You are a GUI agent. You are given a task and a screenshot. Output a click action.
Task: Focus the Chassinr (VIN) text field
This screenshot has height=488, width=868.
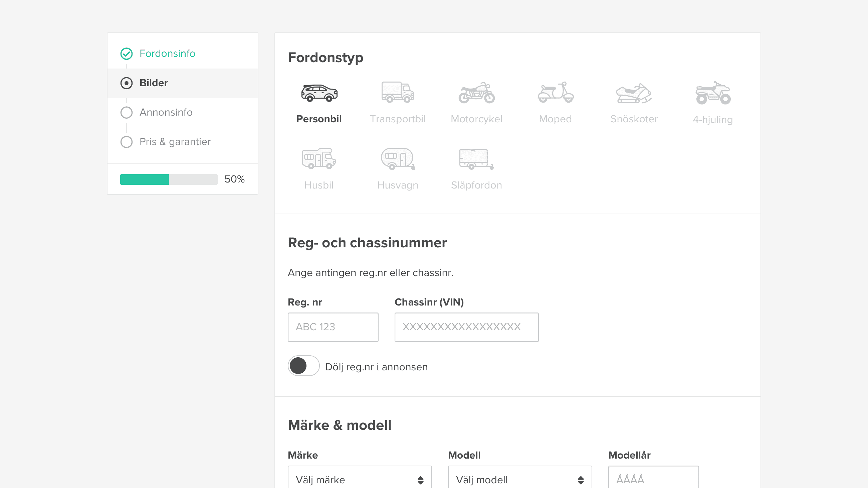[466, 327]
